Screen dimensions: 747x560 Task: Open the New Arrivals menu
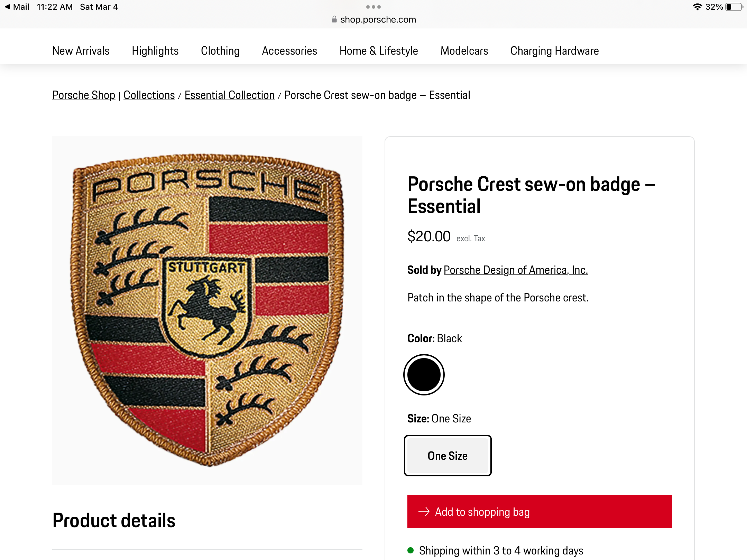(x=81, y=51)
